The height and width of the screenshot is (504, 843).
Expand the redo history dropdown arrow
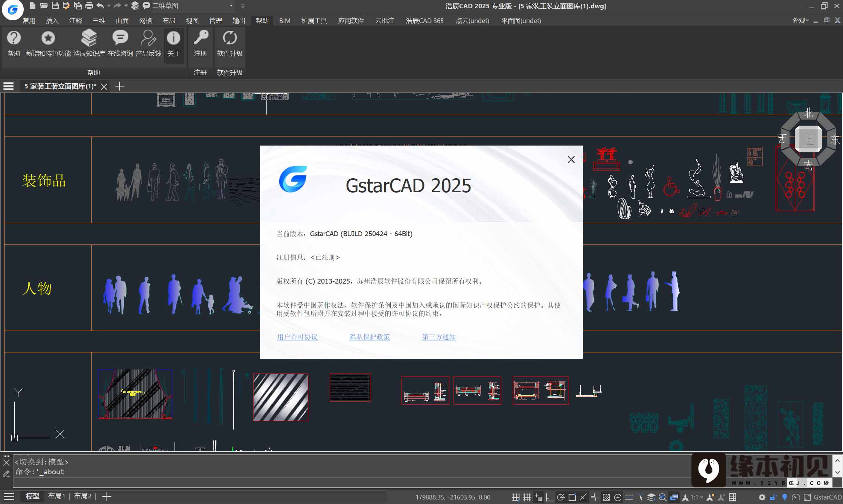(126, 6)
